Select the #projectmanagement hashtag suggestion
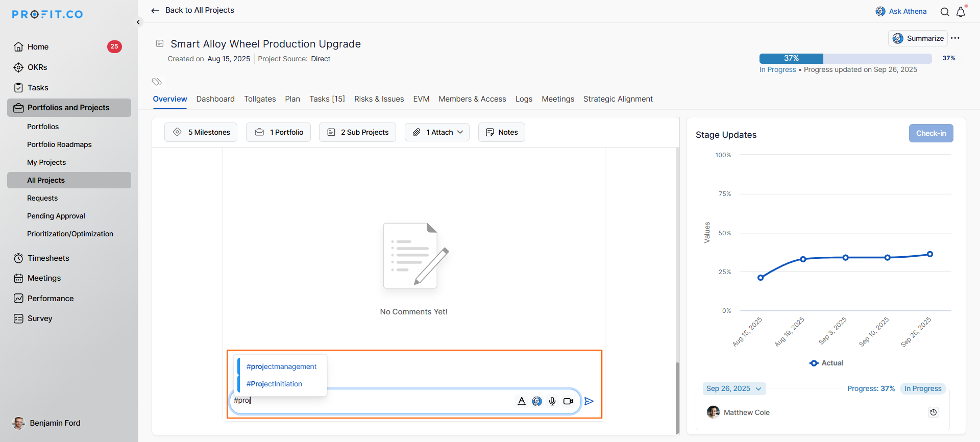 click(x=281, y=366)
